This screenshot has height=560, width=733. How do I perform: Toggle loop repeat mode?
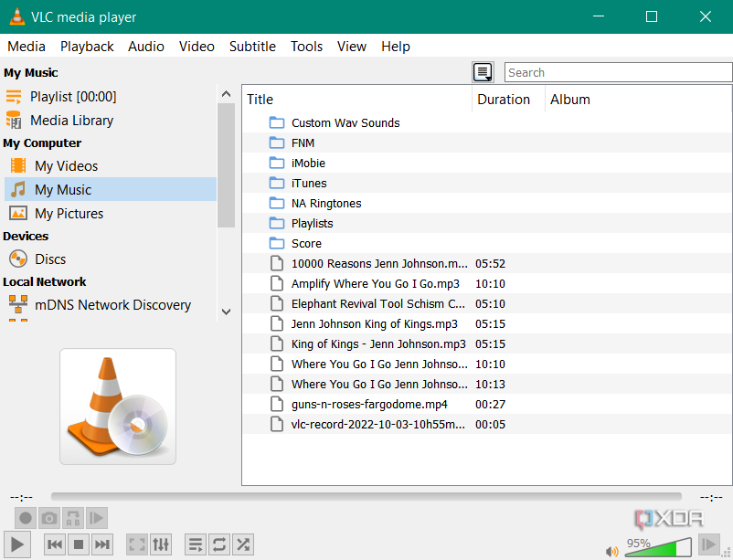coord(219,544)
